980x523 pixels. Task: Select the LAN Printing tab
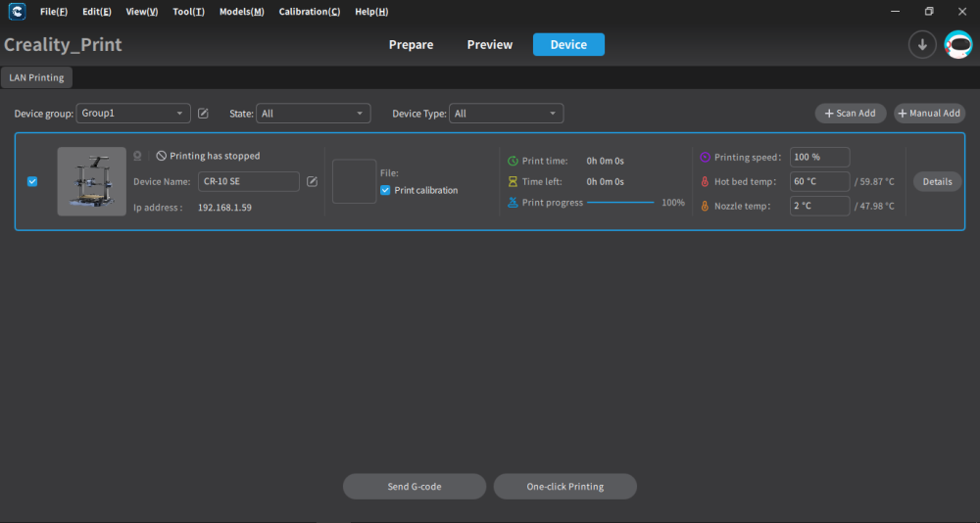[x=36, y=78]
